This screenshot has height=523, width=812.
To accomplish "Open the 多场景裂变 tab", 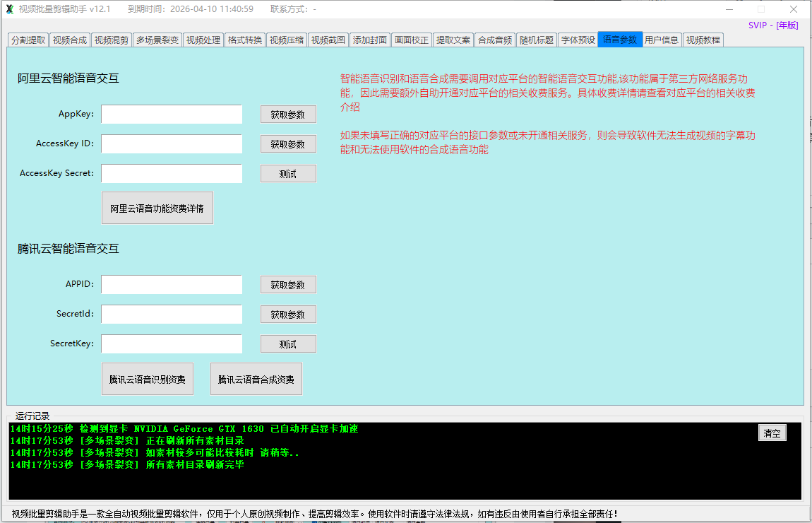I will pos(157,40).
